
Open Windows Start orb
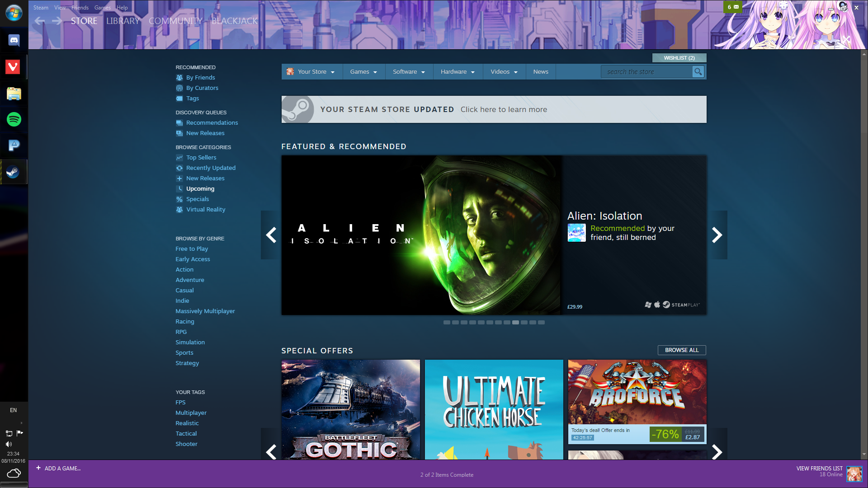[x=14, y=13]
